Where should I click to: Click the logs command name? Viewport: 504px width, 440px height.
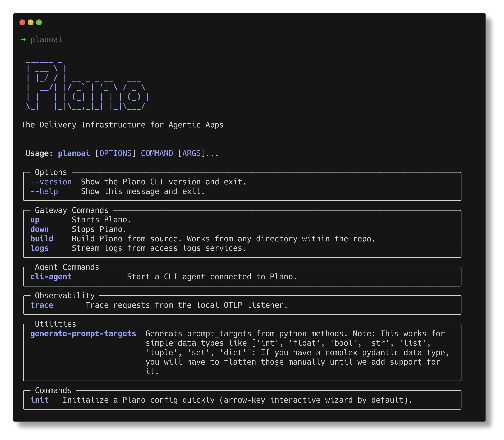[x=39, y=248]
